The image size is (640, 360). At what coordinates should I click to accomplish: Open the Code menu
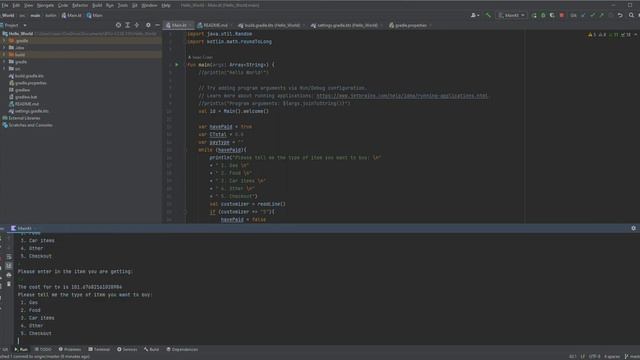(63, 5)
